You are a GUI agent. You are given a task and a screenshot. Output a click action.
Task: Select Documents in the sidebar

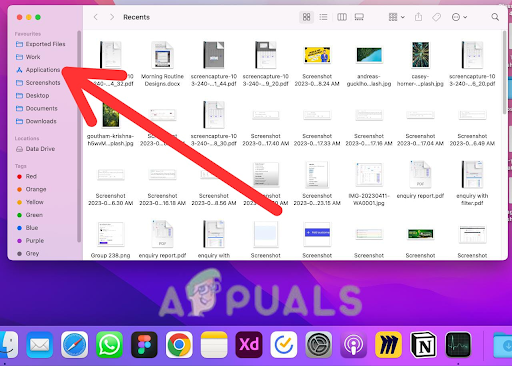(x=37, y=108)
